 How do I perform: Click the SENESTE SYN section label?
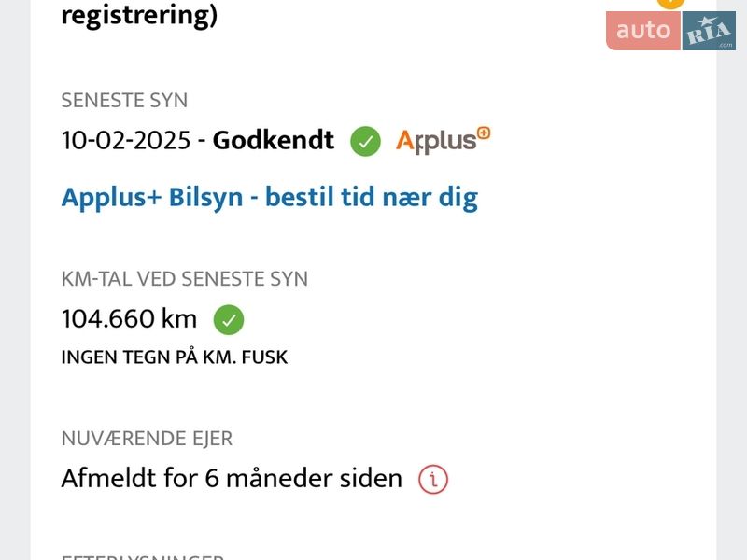coord(124,101)
